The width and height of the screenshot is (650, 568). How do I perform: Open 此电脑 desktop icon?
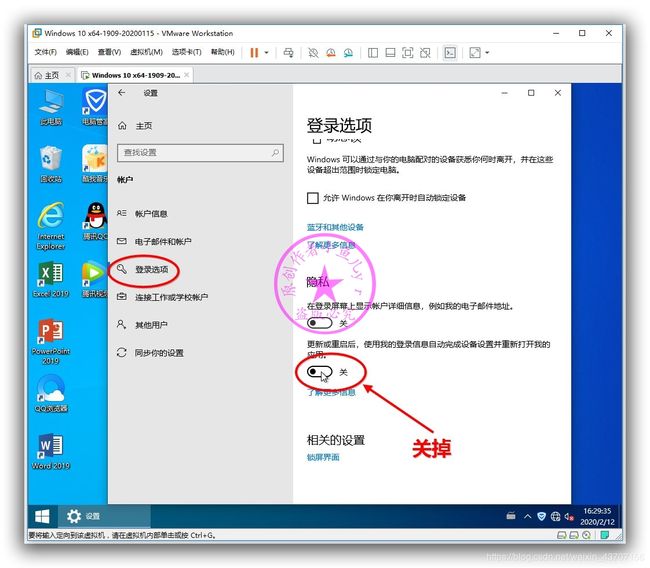pos(51,107)
